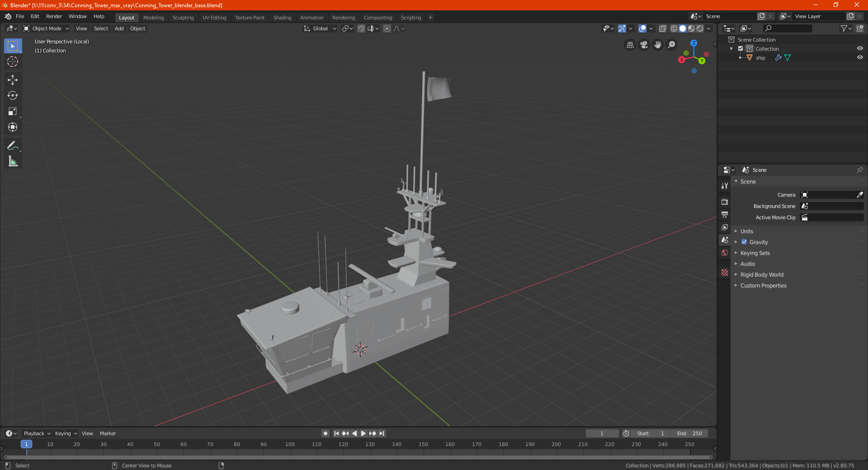
Task: Open View Layer properties tab
Action: tap(725, 227)
